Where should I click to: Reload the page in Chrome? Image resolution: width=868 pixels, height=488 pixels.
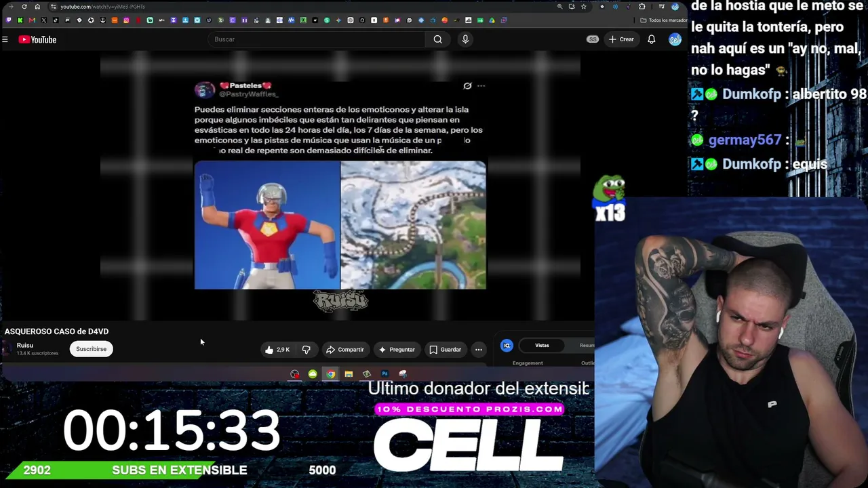coord(24,7)
